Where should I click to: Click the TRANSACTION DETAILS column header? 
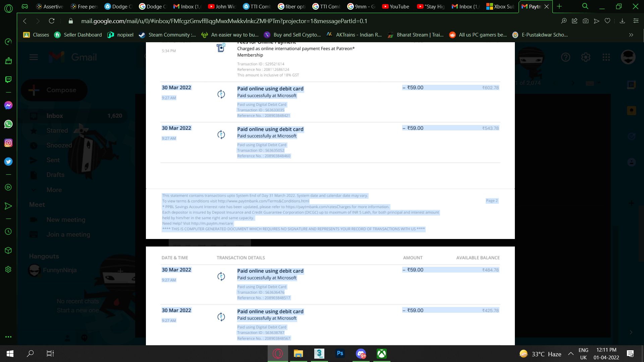pos(240,258)
